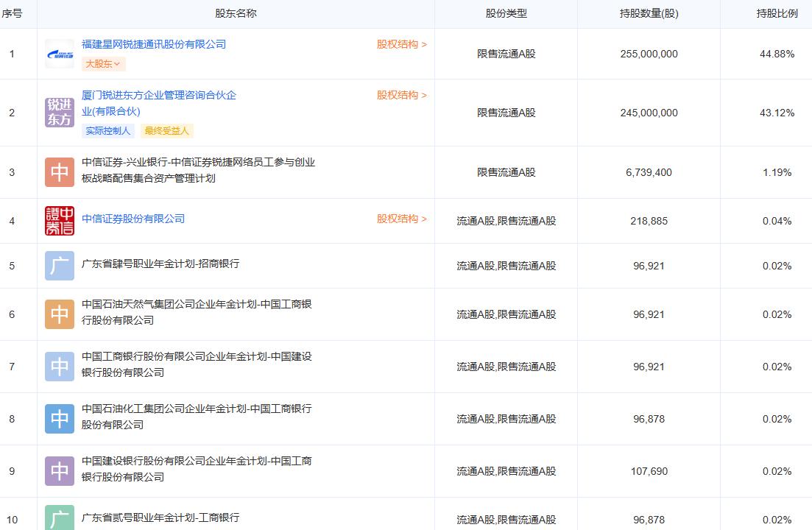Click the blue 广 icon for 广东省肆号职业年金计划
812x530 pixels.
pos(60,266)
